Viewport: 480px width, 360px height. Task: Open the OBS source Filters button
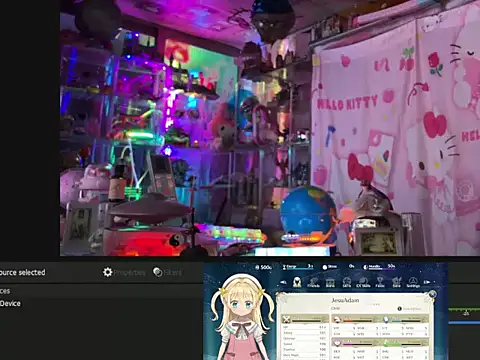[167, 272]
